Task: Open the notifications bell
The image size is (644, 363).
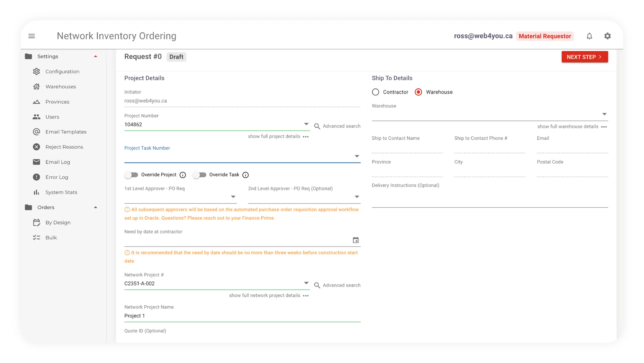Action: [589, 36]
